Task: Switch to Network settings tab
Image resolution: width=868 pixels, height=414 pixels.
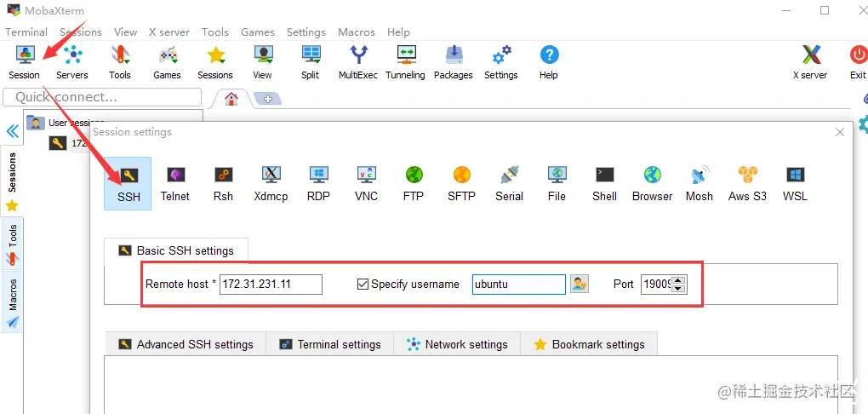Action: (x=457, y=344)
